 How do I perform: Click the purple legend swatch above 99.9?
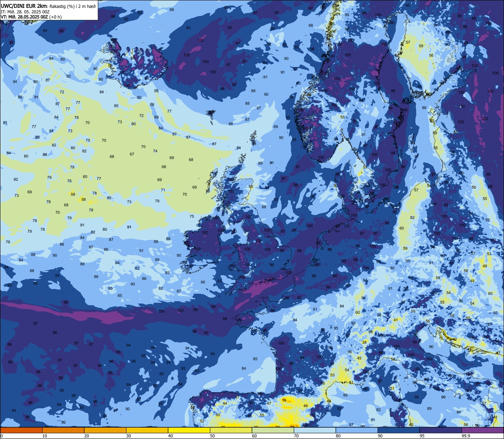click(482, 430)
